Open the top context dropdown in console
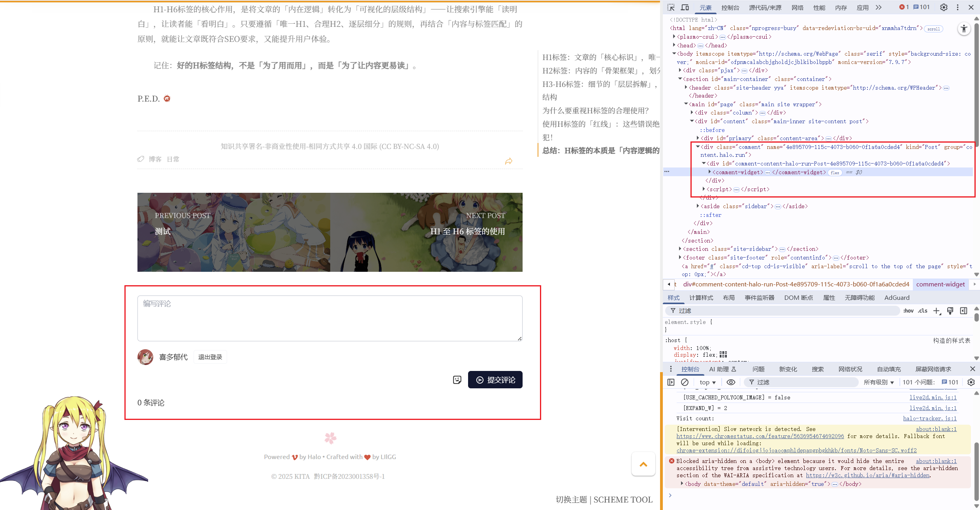980x510 pixels. [707, 382]
